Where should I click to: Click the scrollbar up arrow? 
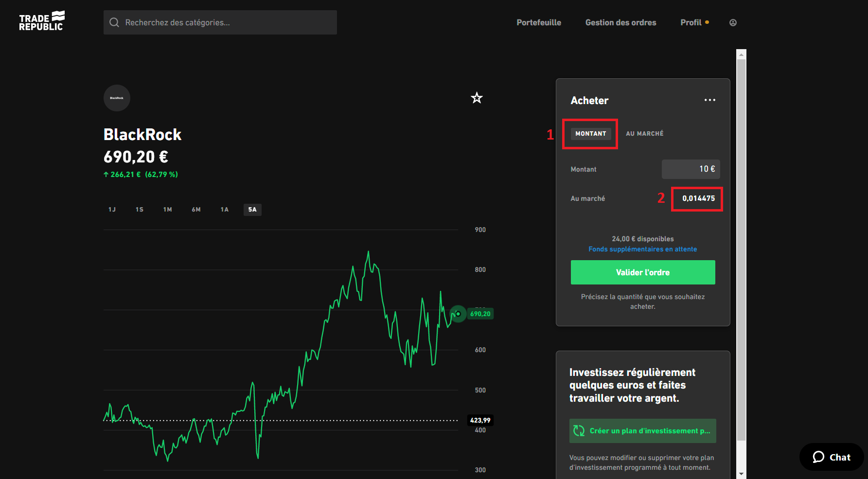pos(741,54)
